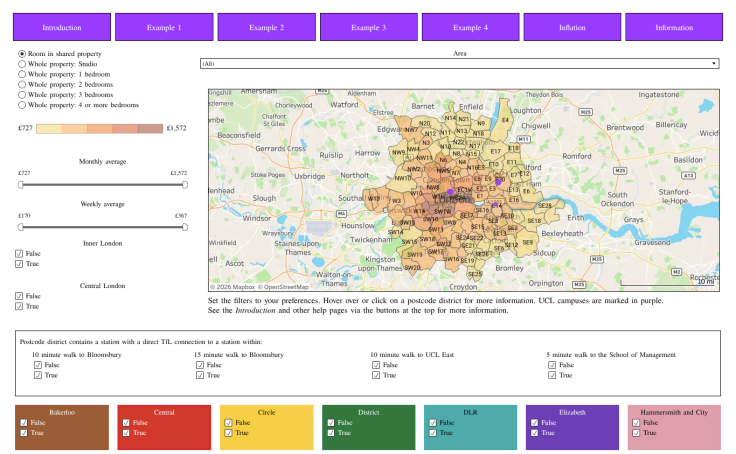Toggle Inner London False checkbox
The height and width of the screenshot is (454, 736).
pyautogui.click(x=19, y=254)
